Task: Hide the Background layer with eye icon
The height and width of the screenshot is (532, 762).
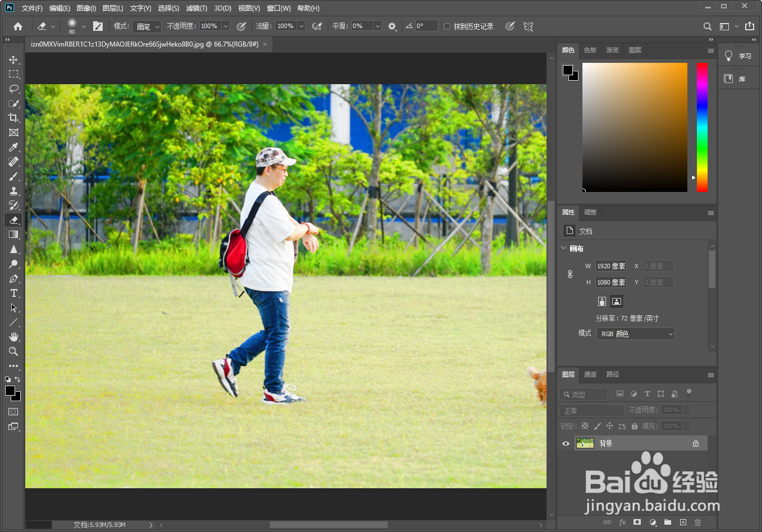Action: [566, 443]
